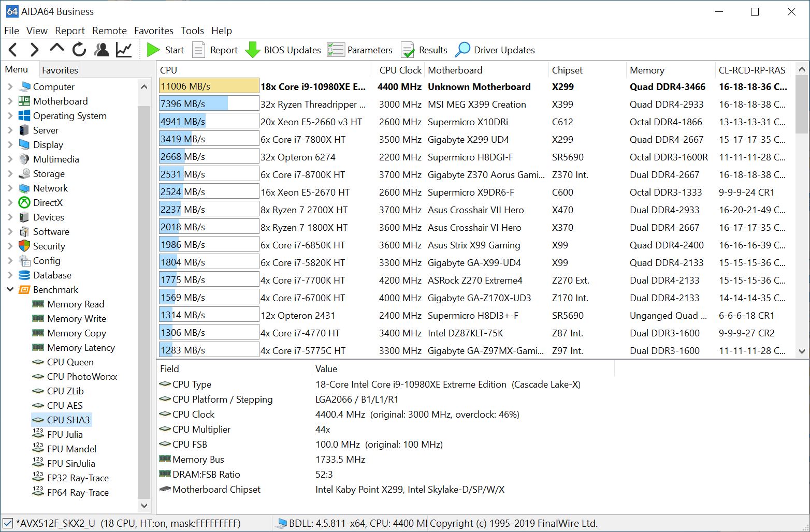Select the FPU Mandel benchmark
Screen dimensions: 810x532
point(71,449)
